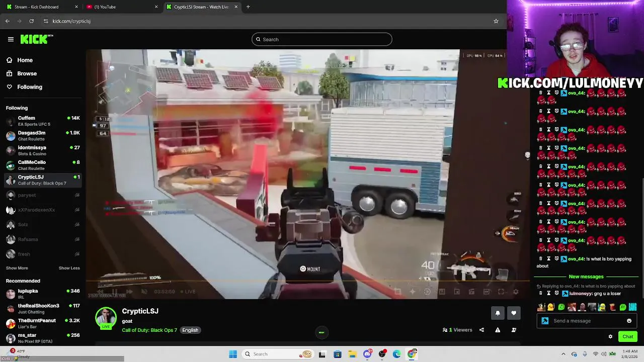Focus the Kick search field
Viewport: 644px width, 362px height.
coord(322,39)
